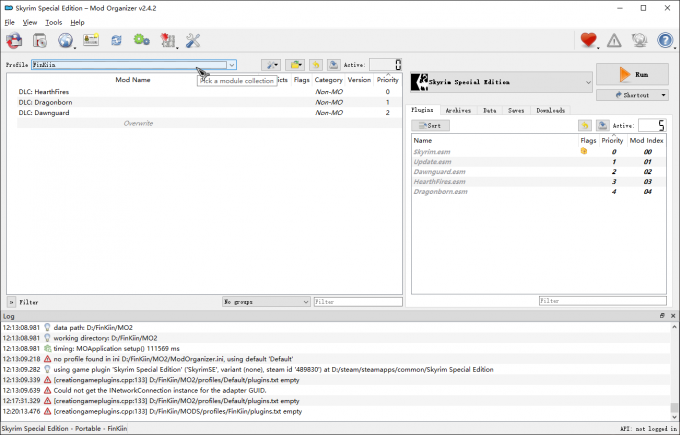The image size is (680, 435).
Task: Open the notifications warning triangle icon
Action: click(x=614, y=41)
